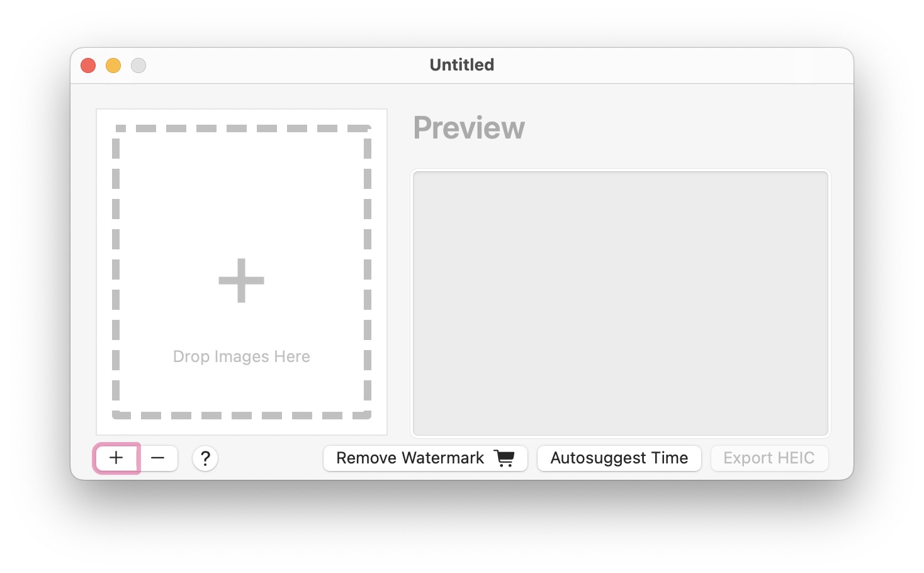The image size is (924, 573).
Task: Click the gray zoom window button
Action: (x=138, y=65)
